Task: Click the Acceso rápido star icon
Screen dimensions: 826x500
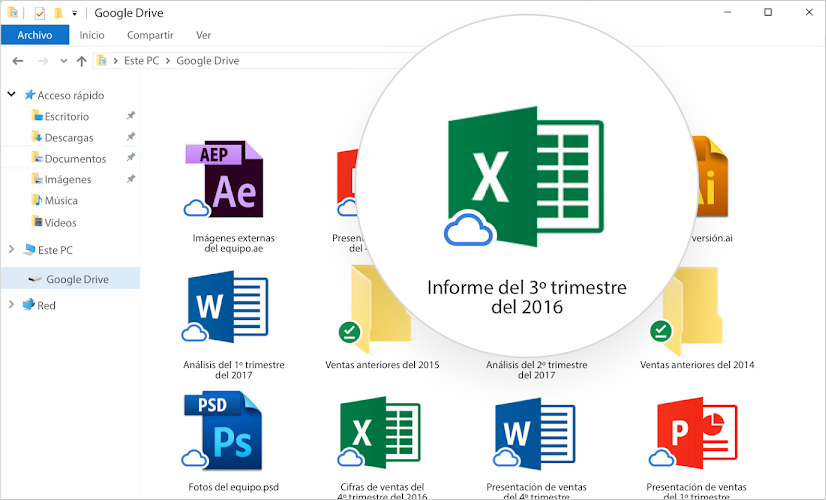Action: 30,95
